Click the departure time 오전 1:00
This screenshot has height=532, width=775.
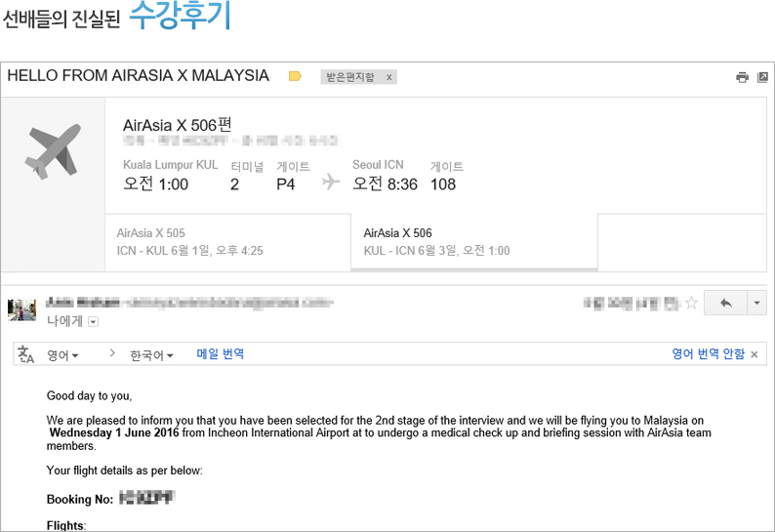tap(156, 184)
